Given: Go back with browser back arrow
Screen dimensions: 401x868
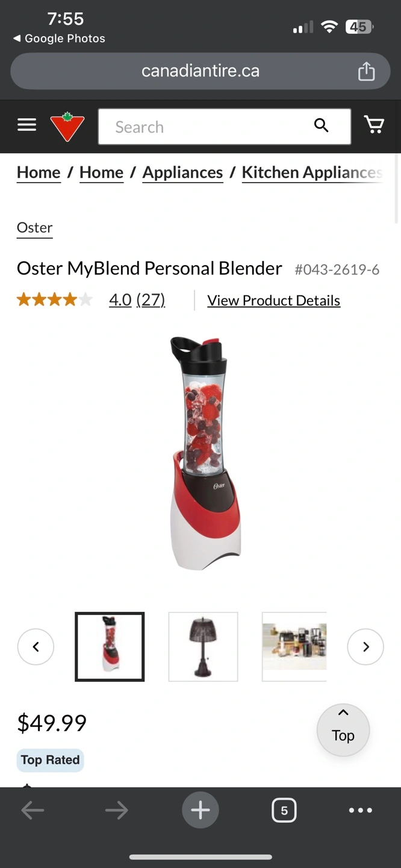Looking at the screenshot, I should (33, 810).
